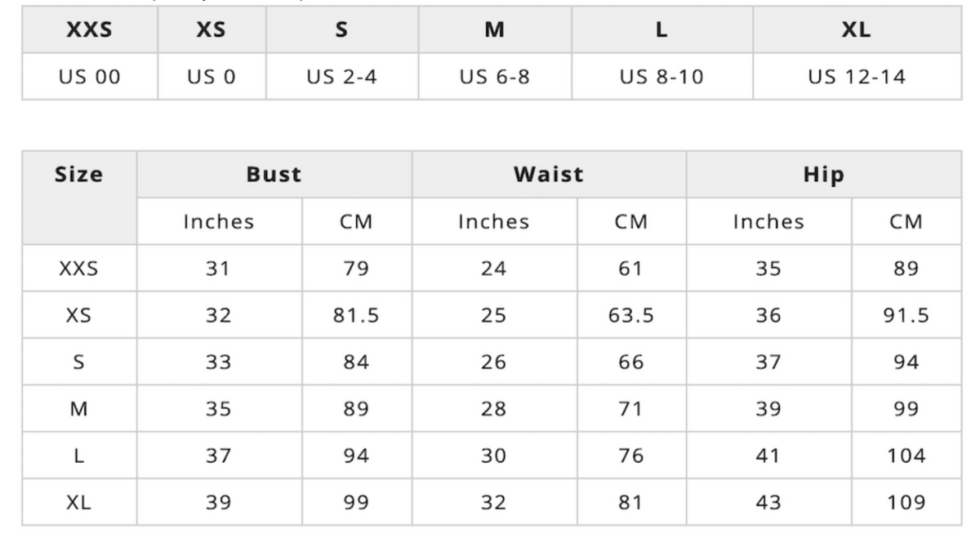980x555 pixels.
Task: Click the Hip column header
Action: tap(824, 175)
